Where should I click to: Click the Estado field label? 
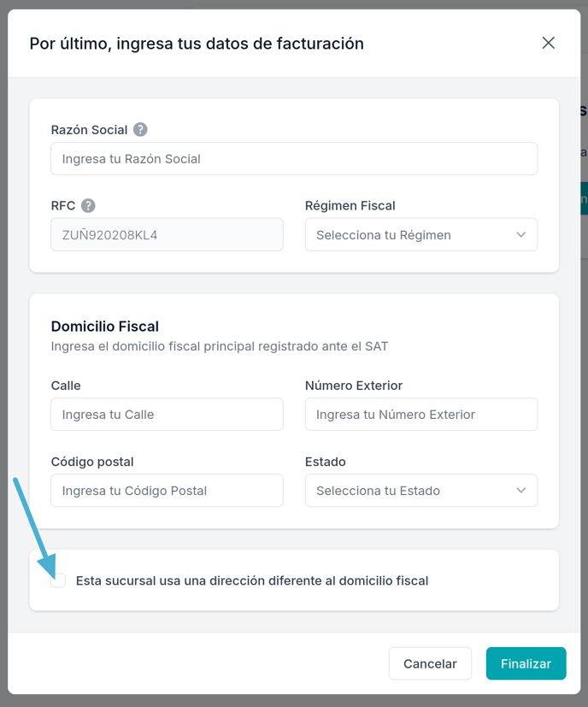coord(325,462)
